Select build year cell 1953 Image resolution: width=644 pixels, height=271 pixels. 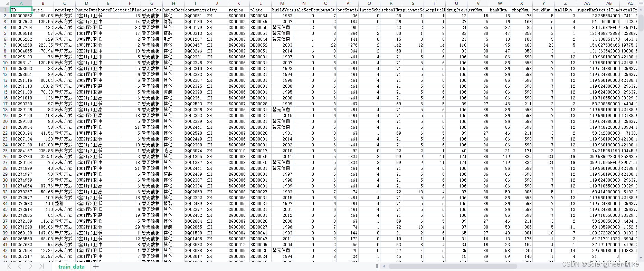point(282,16)
